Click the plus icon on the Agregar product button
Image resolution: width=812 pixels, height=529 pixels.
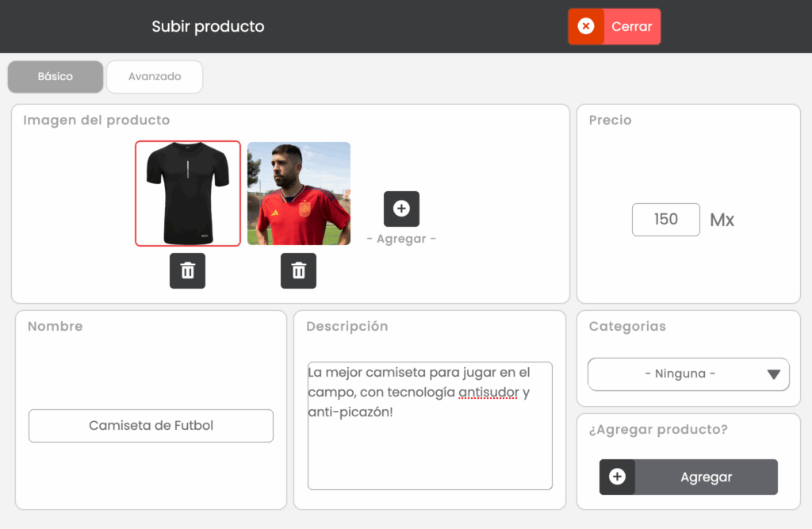coord(617,477)
